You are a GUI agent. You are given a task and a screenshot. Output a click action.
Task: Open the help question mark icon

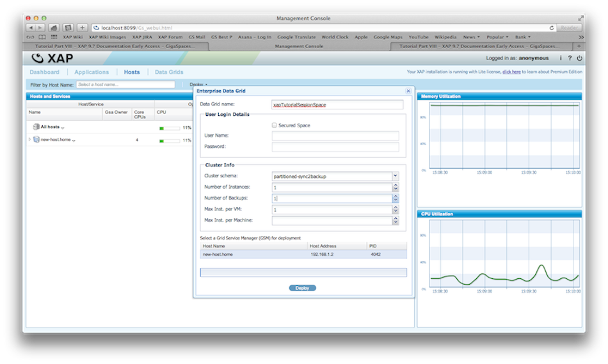pos(570,58)
